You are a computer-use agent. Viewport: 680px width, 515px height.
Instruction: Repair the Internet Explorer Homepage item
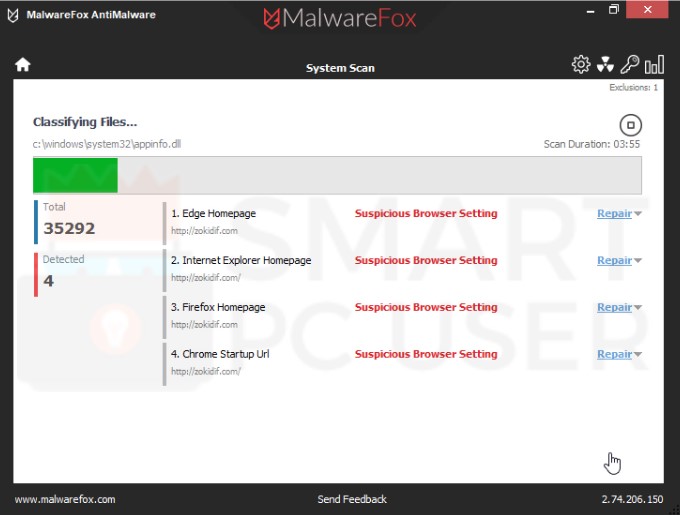[x=614, y=260]
